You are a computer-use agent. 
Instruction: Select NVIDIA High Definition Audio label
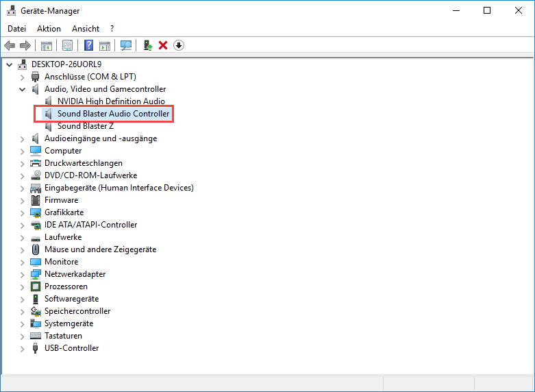[x=111, y=101]
